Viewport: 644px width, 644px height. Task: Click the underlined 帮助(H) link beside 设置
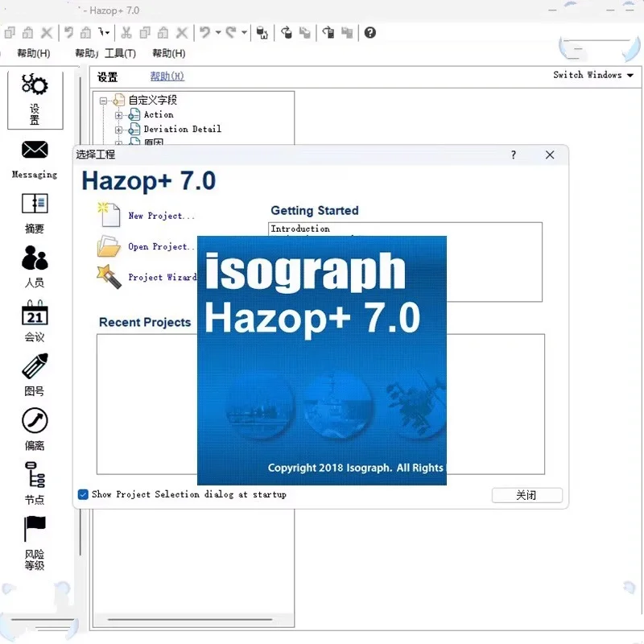click(x=167, y=76)
